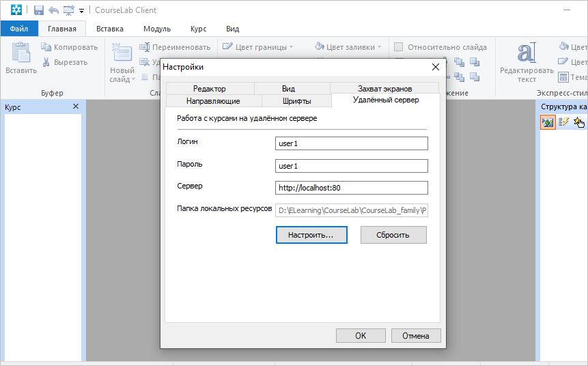
Task: Open the Шрифты settings tab
Action: click(296, 101)
